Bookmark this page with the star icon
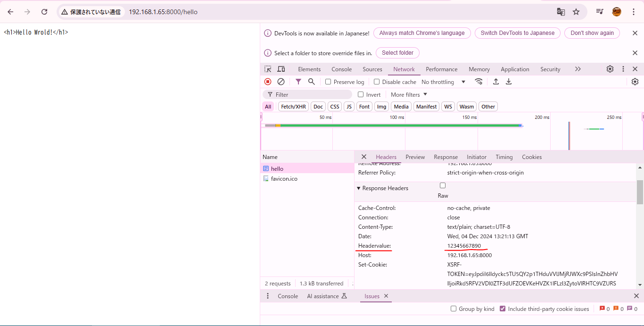 576,12
